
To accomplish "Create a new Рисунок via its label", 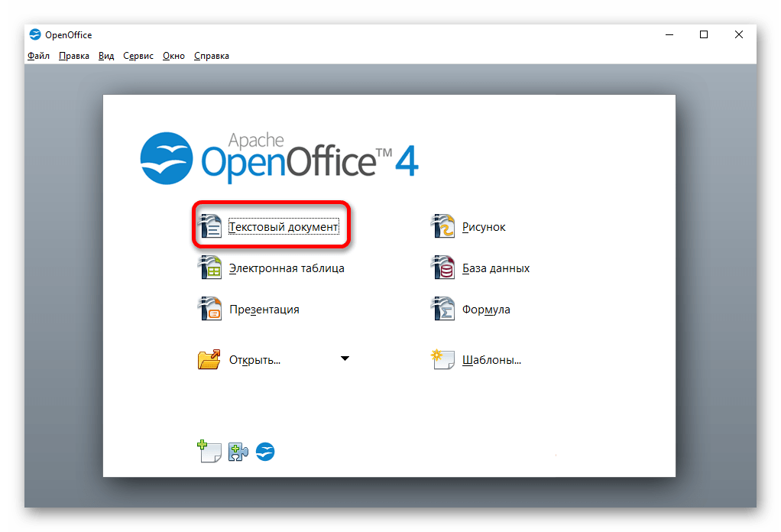I will (484, 227).
